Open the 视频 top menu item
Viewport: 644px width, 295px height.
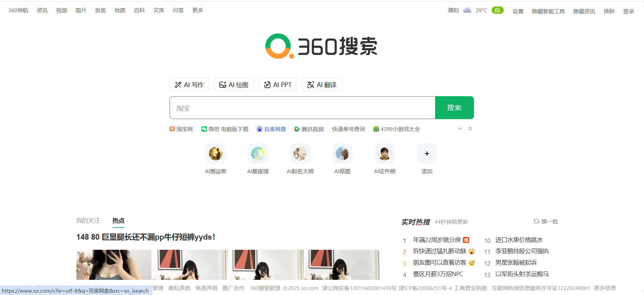point(62,10)
